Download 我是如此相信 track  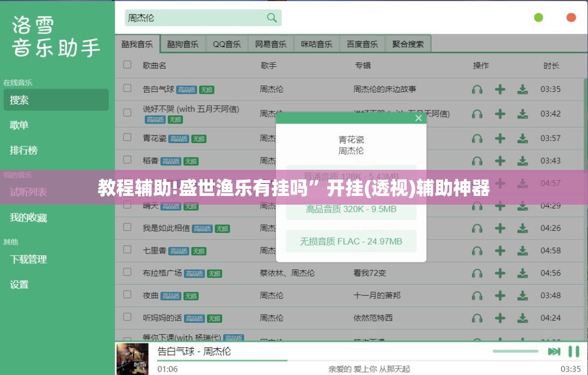(522, 228)
